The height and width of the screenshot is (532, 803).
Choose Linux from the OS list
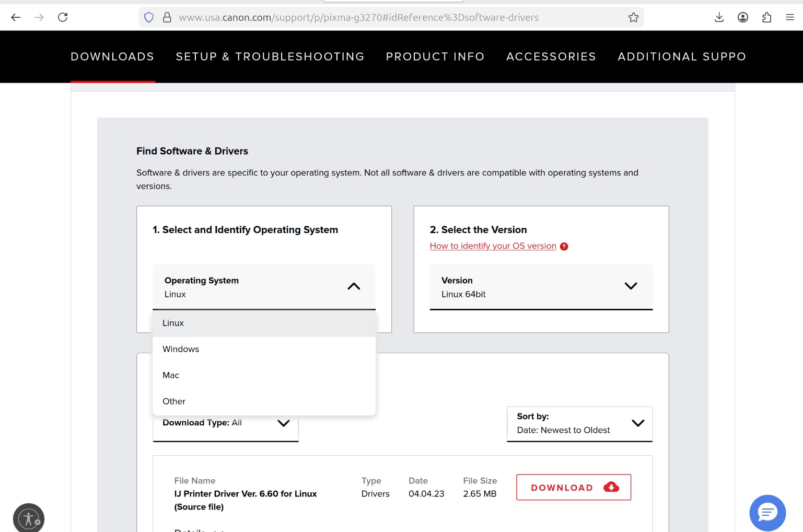264,323
